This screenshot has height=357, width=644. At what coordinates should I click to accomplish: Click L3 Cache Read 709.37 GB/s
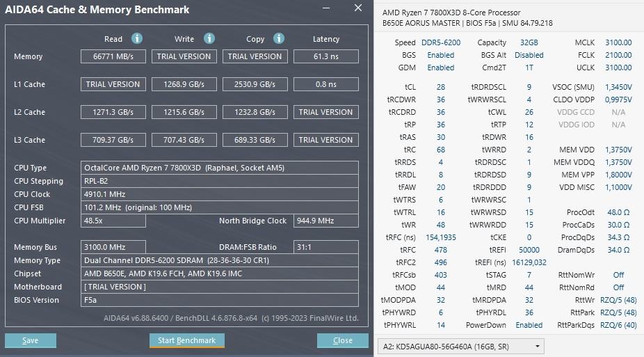113,140
